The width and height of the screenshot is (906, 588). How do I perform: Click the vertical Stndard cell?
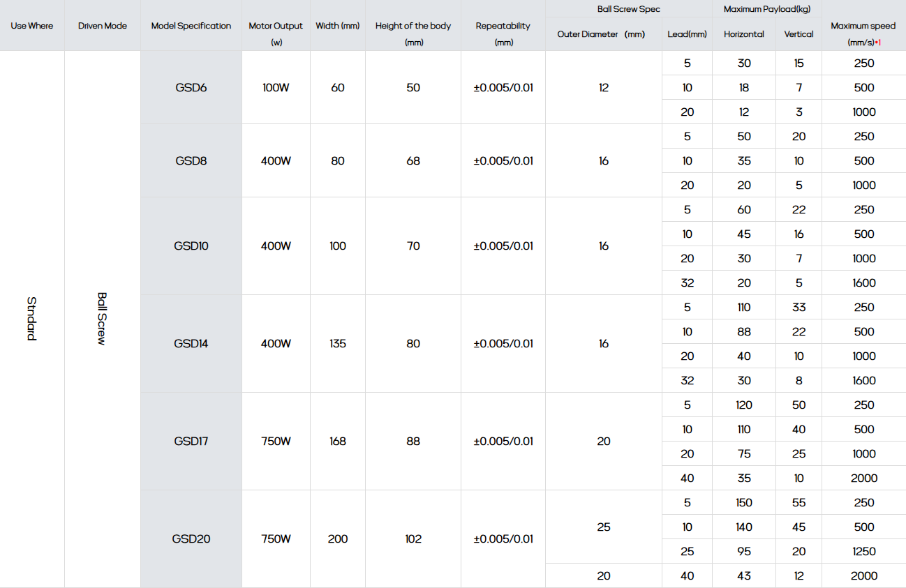pyautogui.click(x=32, y=319)
